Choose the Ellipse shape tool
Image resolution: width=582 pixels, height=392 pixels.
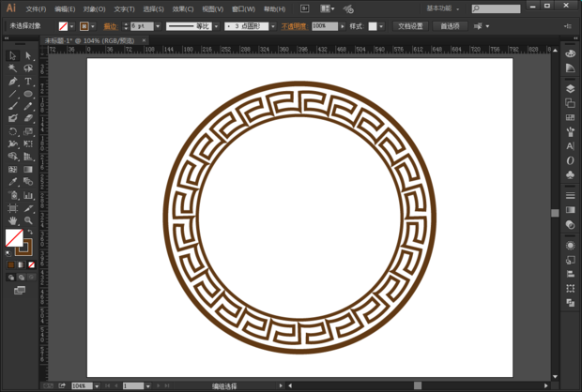pyautogui.click(x=28, y=94)
